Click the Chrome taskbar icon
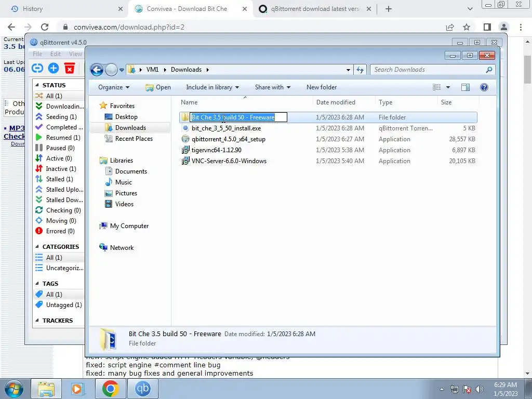Image resolution: width=532 pixels, height=399 pixels. click(x=110, y=389)
